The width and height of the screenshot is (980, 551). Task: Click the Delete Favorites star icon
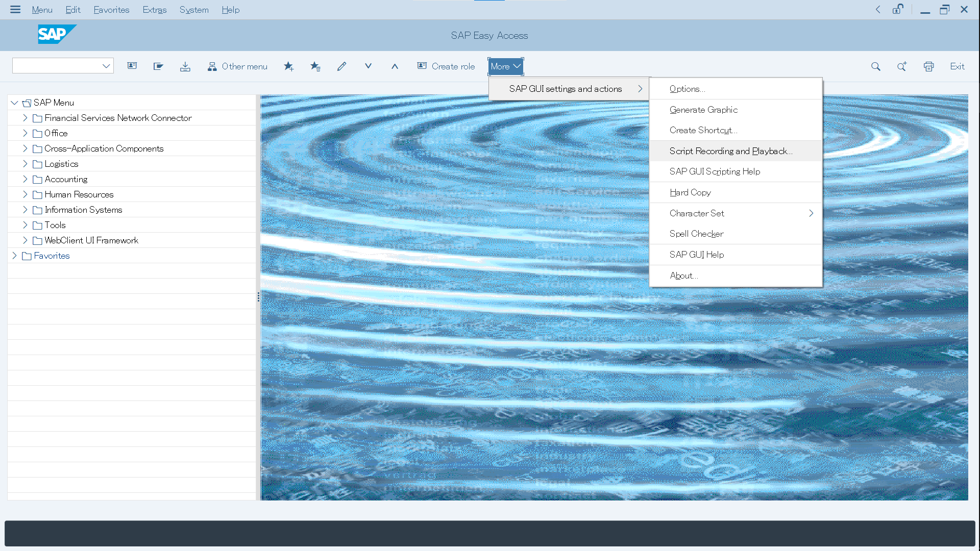[x=315, y=66]
